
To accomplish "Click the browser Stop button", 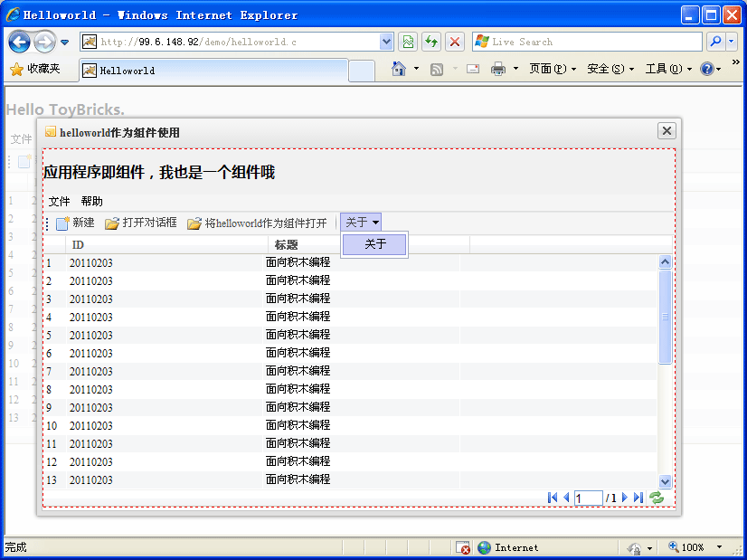I will (x=455, y=42).
